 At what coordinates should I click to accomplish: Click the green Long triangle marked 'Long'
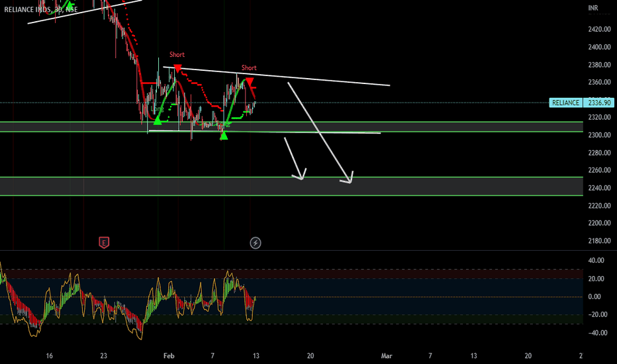point(158,120)
